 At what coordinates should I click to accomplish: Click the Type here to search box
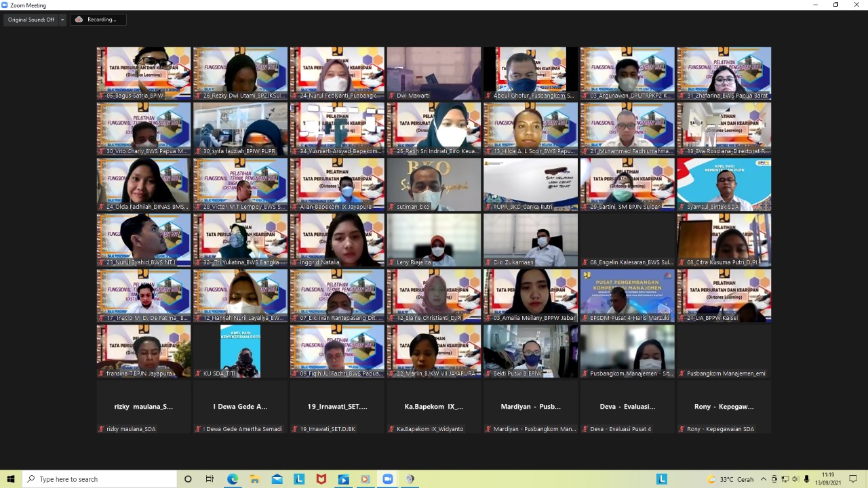(99, 479)
